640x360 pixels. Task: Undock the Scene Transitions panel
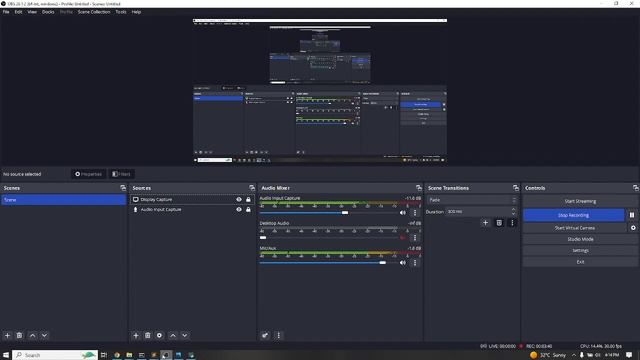tap(516, 188)
